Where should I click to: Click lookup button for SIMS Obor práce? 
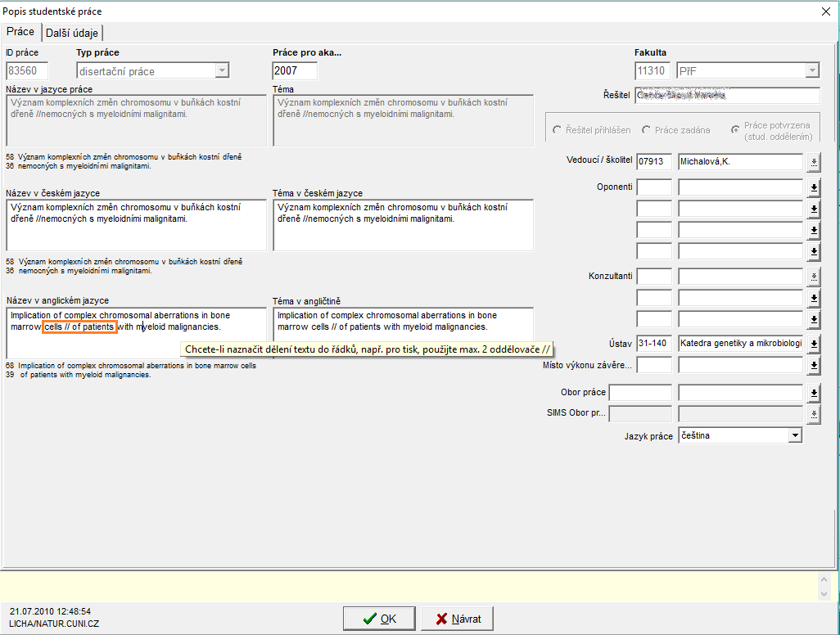point(813,415)
